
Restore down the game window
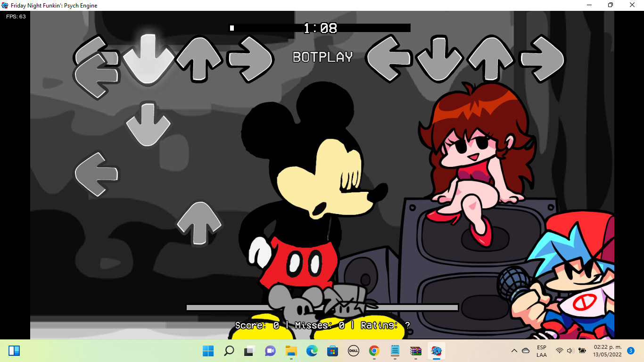click(x=611, y=5)
